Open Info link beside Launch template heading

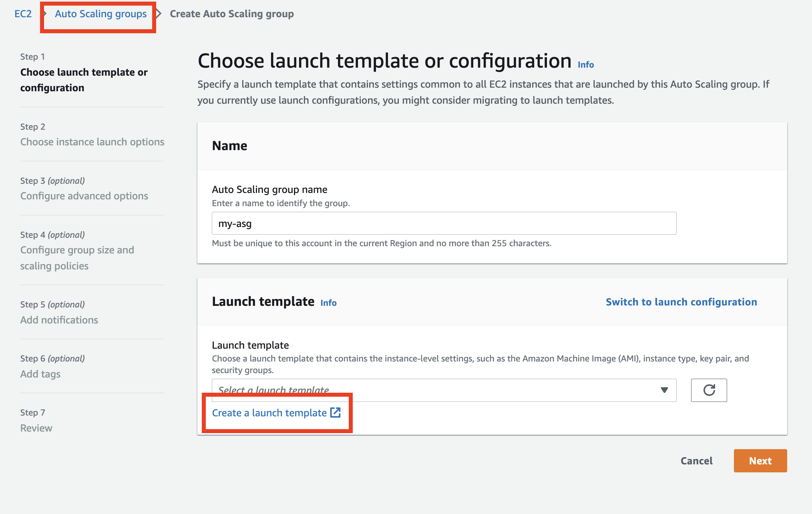[328, 303]
